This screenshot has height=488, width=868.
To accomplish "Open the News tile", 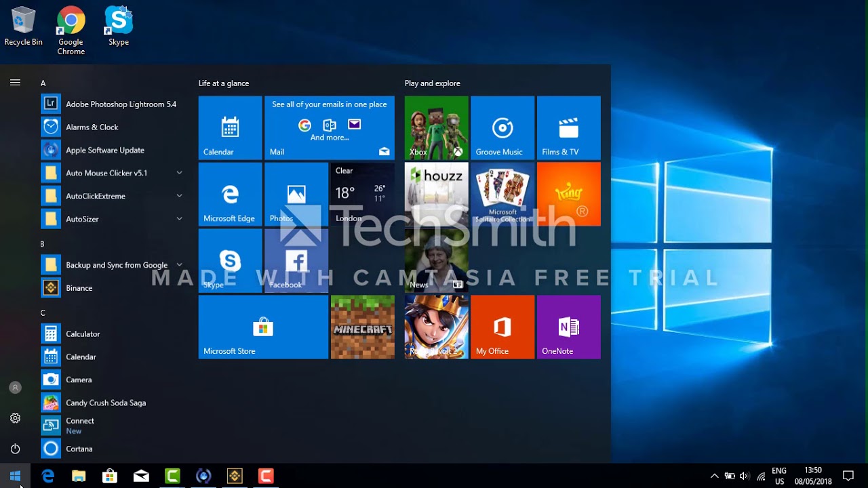I will click(x=436, y=260).
